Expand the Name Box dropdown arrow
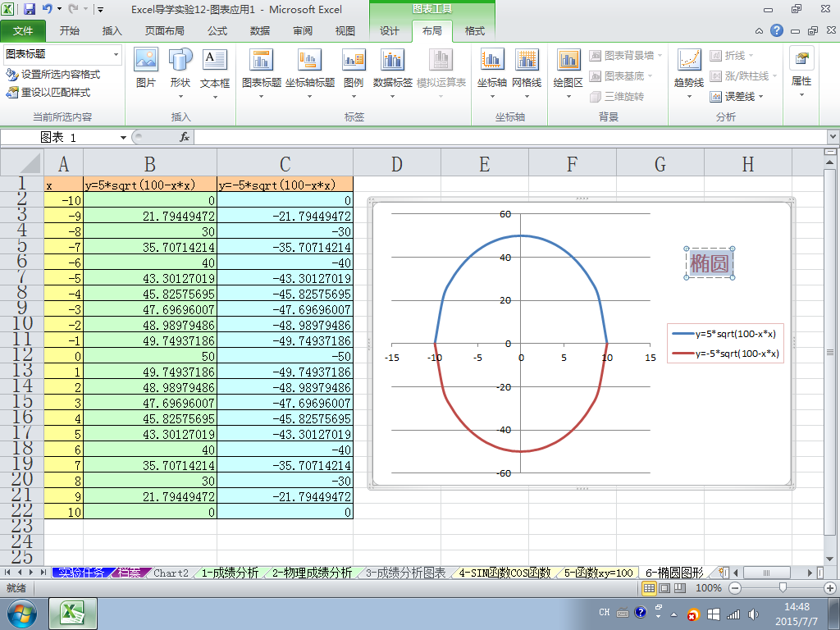The height and width of the screenshot is (630, 840). click(123, 138)
